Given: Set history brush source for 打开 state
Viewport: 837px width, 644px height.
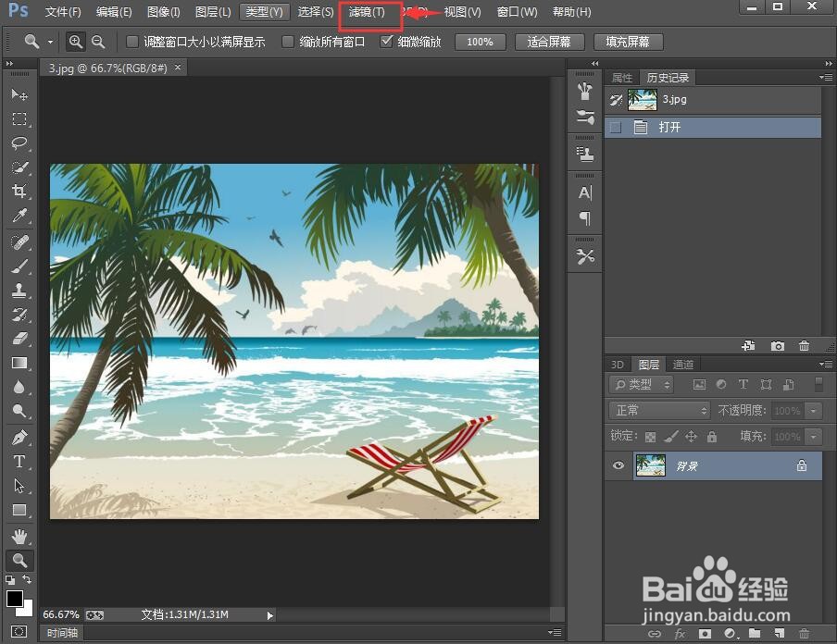Looking at the screenshot, I should click(x=616, y=128).
